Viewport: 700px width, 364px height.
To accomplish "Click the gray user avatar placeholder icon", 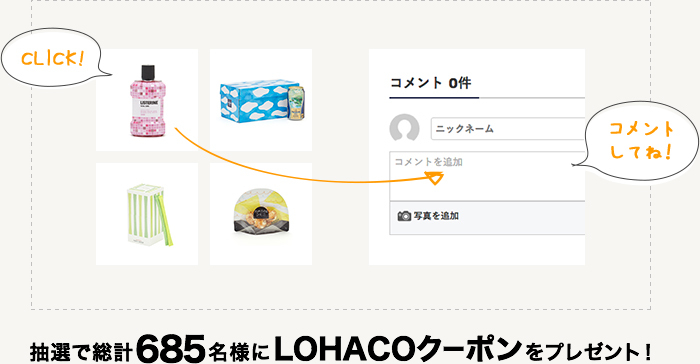I will pyautogui.click(x=404, y=128).
